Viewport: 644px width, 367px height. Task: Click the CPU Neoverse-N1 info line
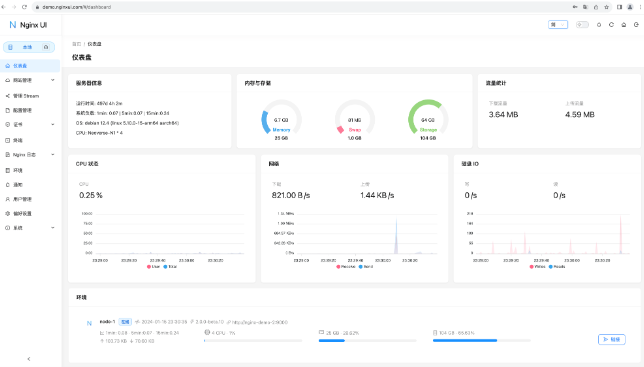(x=99, y=133)
